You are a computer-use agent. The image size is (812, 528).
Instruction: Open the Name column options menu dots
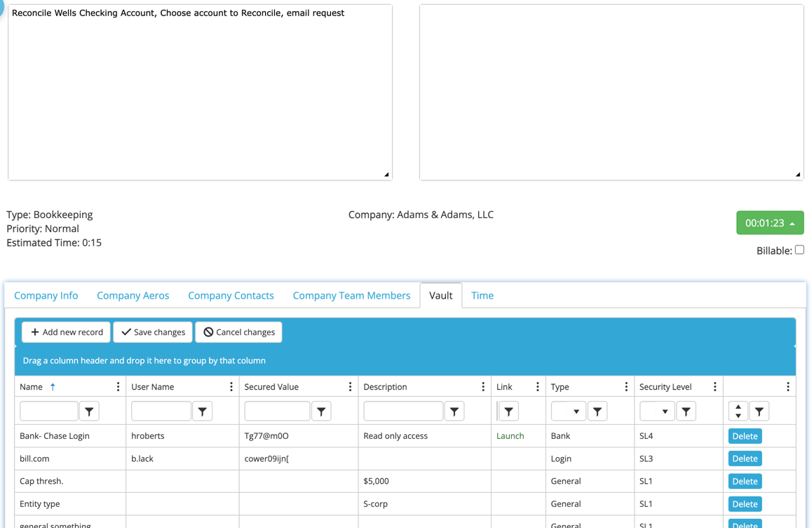tap(118, 386)
